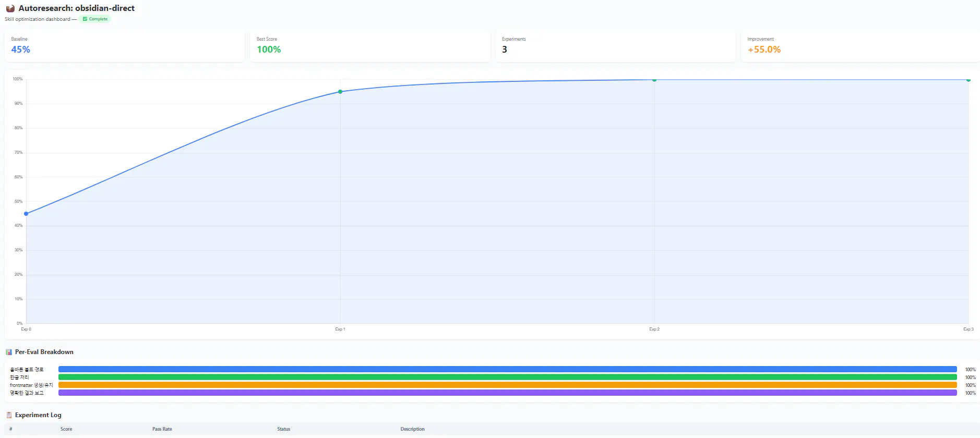Click the 'Per-Eval Breakdown' heading
The height and width of the screenshot is (438, 980).
[44, 352]
